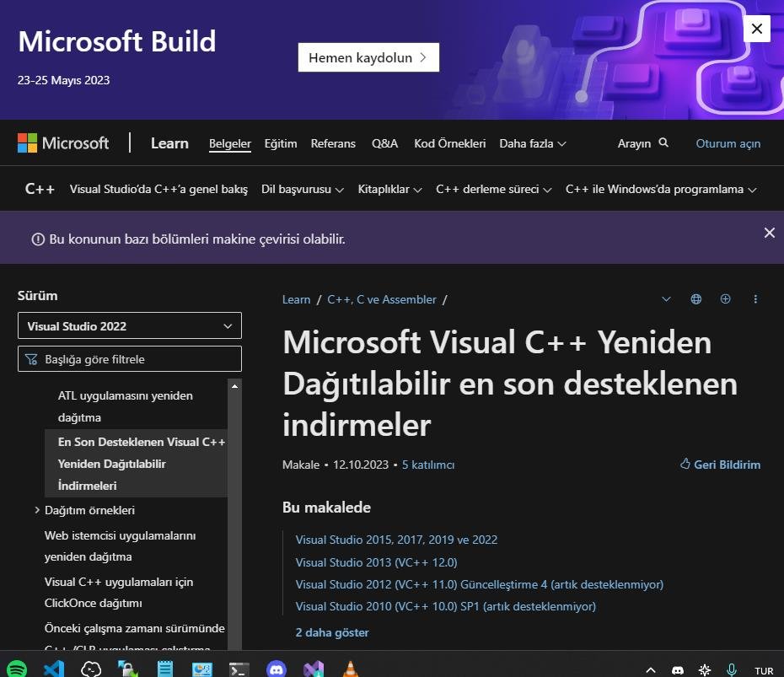The height and width of the screenshot is (677, 784).
Task: Open the Kitaplıklar dropdown
Action: (x=389, y=189)
